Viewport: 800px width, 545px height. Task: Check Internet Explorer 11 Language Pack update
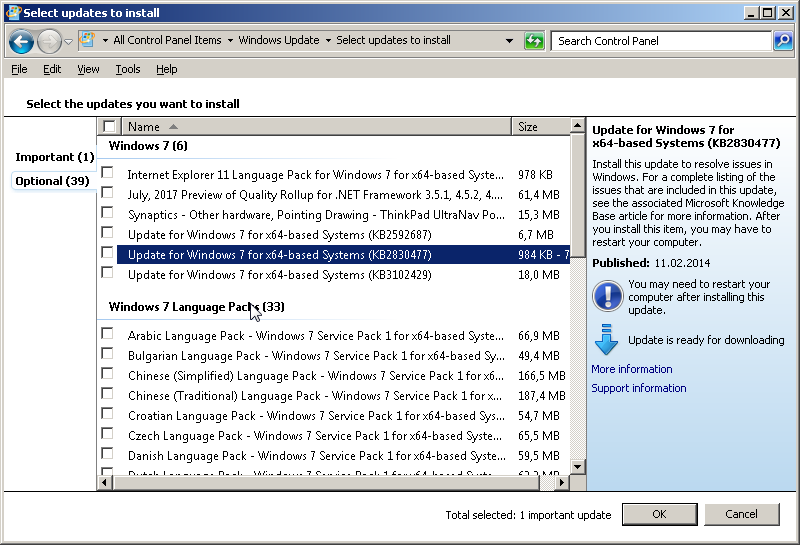[x=107, y=172]
